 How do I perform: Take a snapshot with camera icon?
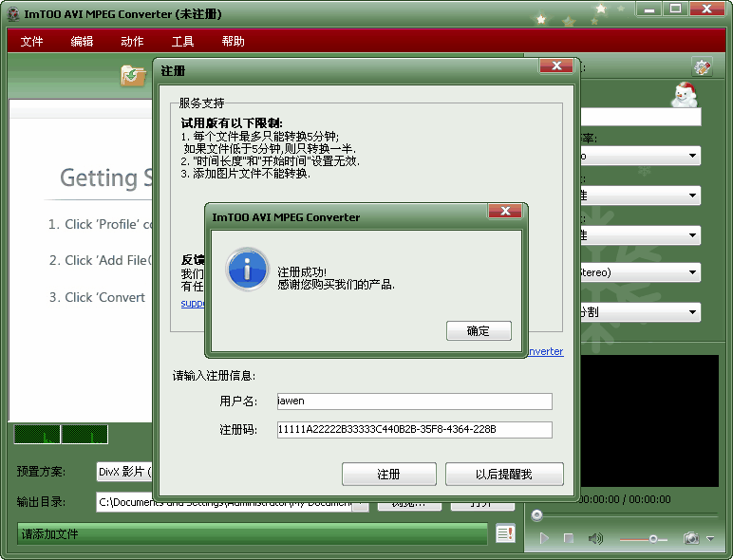tap(691, 538)
